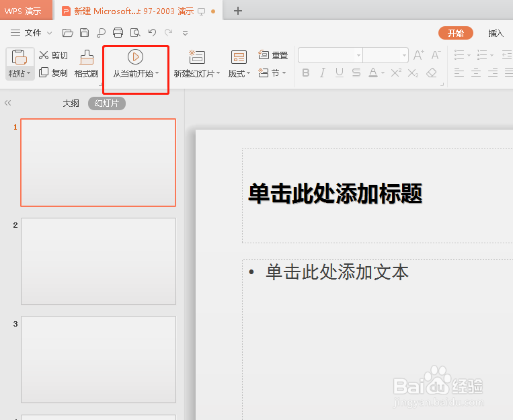This screenshot has width=513, height=420.
Task: Toggle bold formatting
Action: (306, 73)
